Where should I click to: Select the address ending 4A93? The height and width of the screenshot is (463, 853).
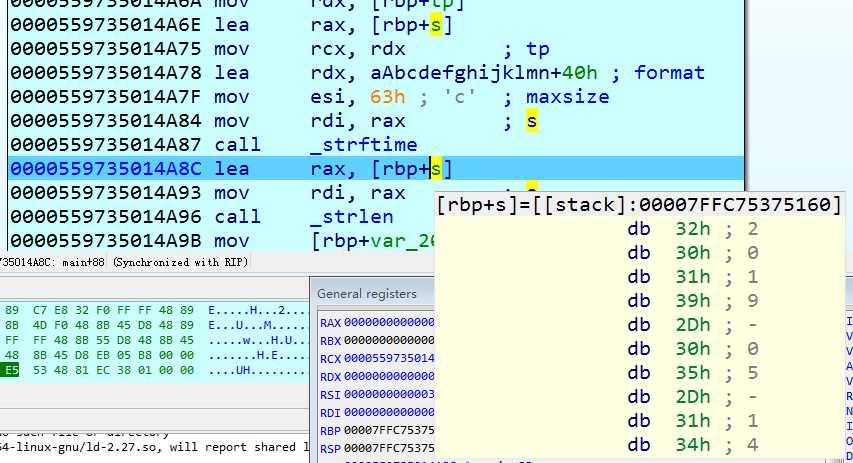coord(106,193)
